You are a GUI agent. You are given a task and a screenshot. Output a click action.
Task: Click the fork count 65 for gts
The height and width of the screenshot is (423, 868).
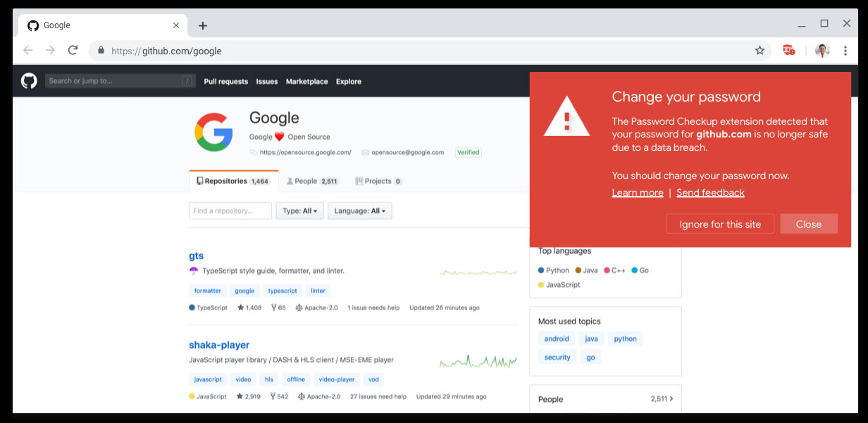click(x=279, y=308)
